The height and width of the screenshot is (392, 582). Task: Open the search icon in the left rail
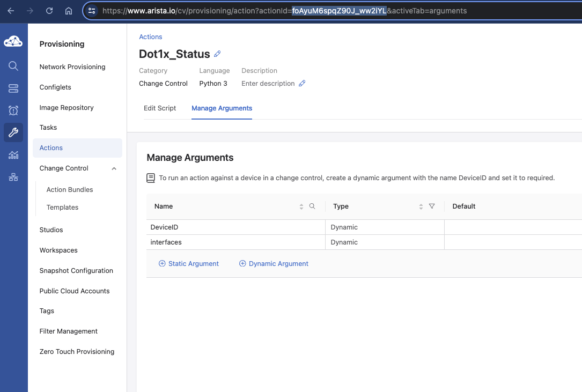click(x=13, y=66)
